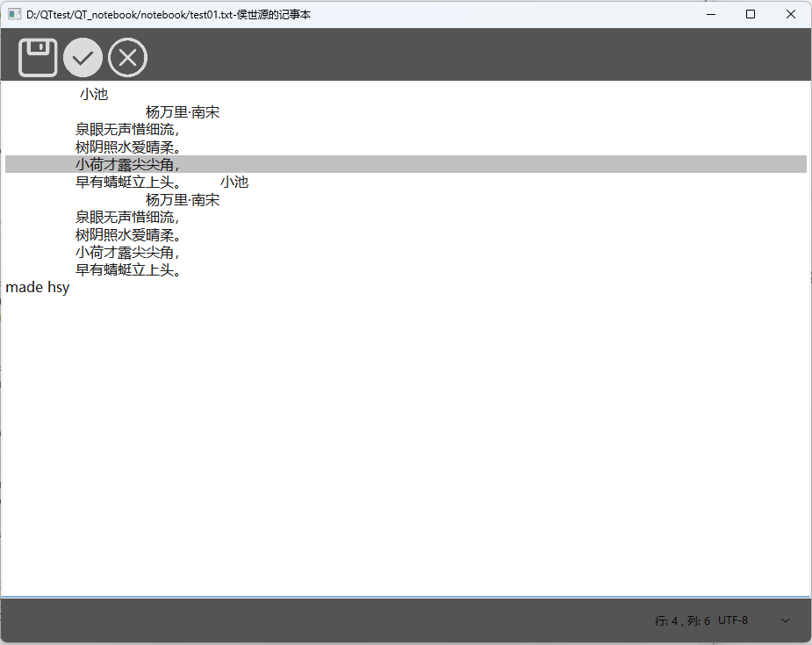This screenshot has width=812, height=645.
Task: Click the last 早有蜻蜓立上头 line
Action: point(128,269)
